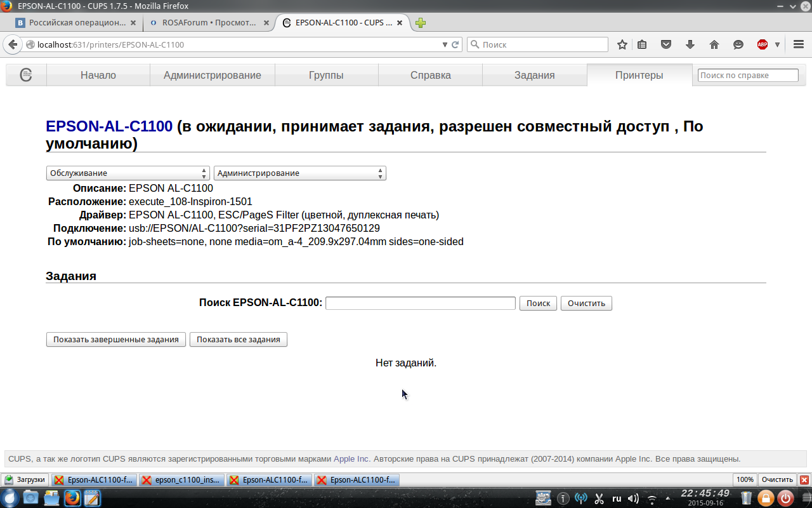The width and height of the screenshot is (812, 508).
Task: Open a new tab with plus icon
Action: pyautogui.click(x=421, y=23)
